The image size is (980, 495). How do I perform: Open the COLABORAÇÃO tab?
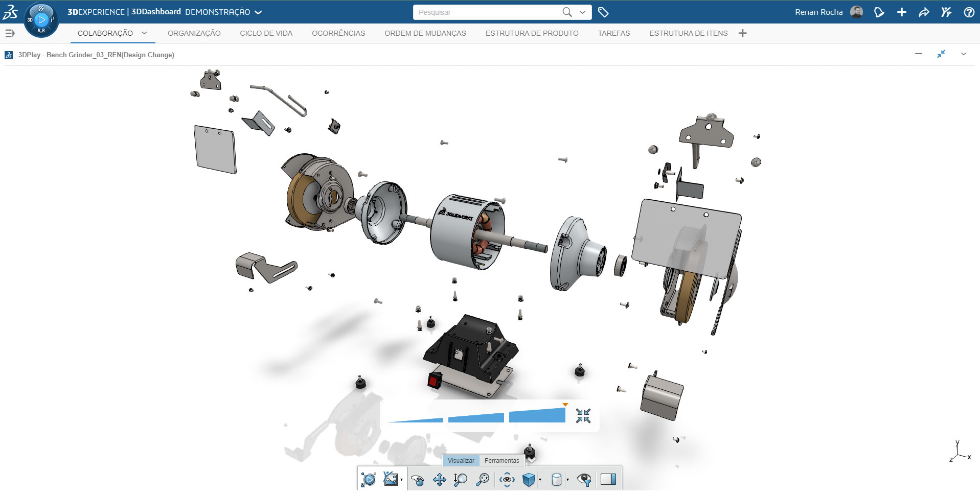point(105,33)
